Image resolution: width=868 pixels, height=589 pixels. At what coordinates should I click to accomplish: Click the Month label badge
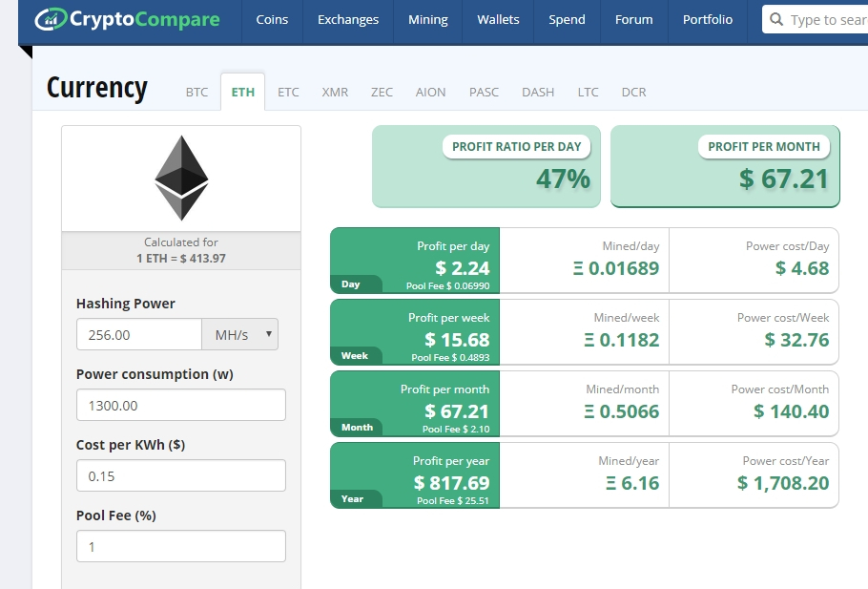356,428
